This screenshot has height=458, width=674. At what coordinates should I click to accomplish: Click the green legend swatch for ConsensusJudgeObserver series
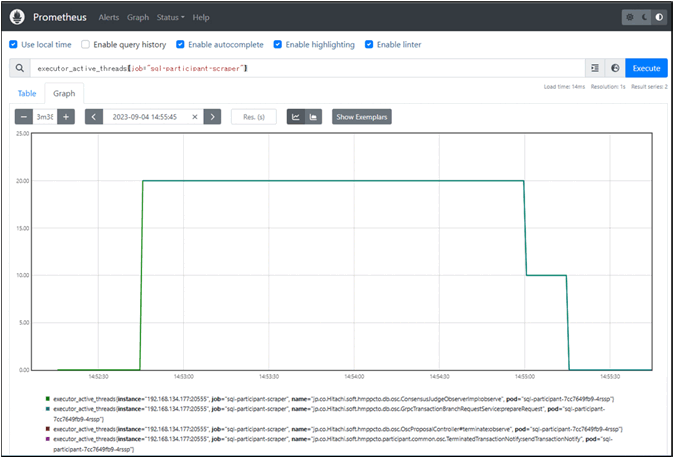click(46, 399)
